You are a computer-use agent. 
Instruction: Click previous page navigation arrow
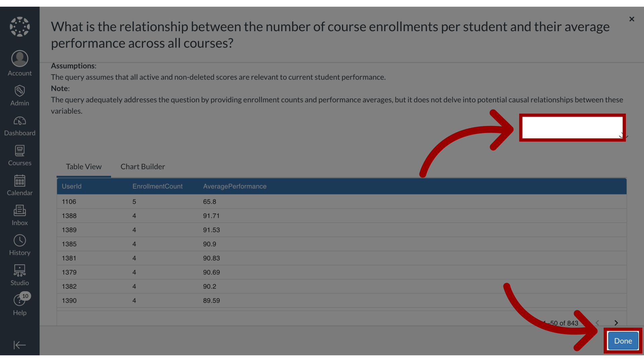click(x=597, y=323)
